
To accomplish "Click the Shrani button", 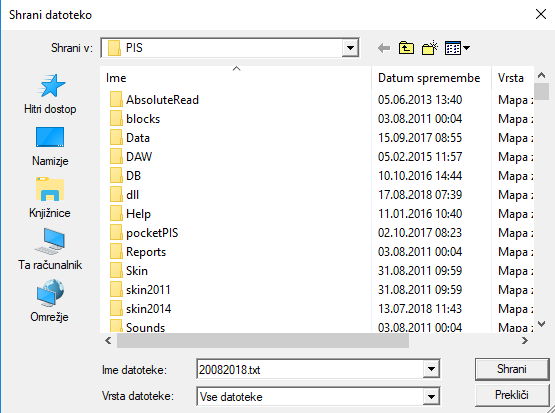I will (512, 369).
